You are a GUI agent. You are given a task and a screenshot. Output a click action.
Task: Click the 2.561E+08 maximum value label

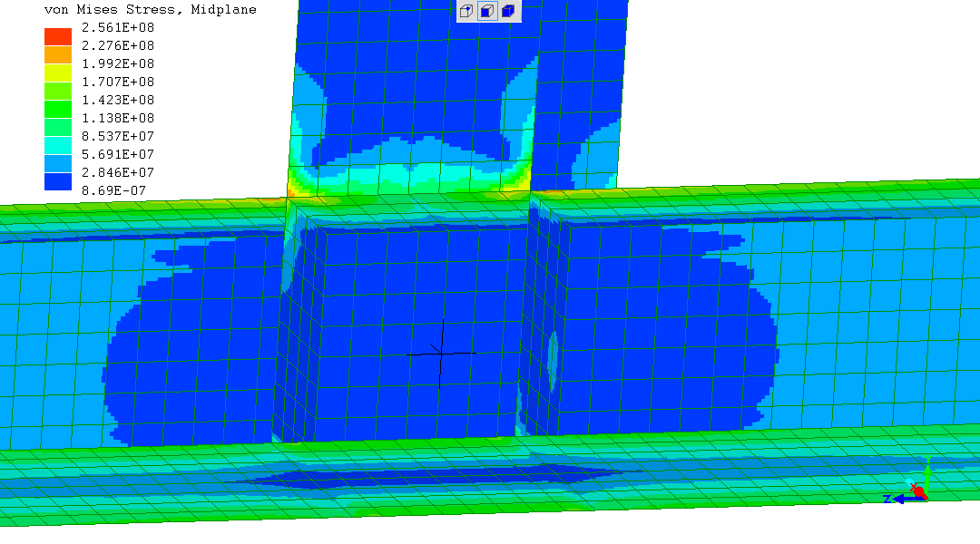[x=116, y=27]
